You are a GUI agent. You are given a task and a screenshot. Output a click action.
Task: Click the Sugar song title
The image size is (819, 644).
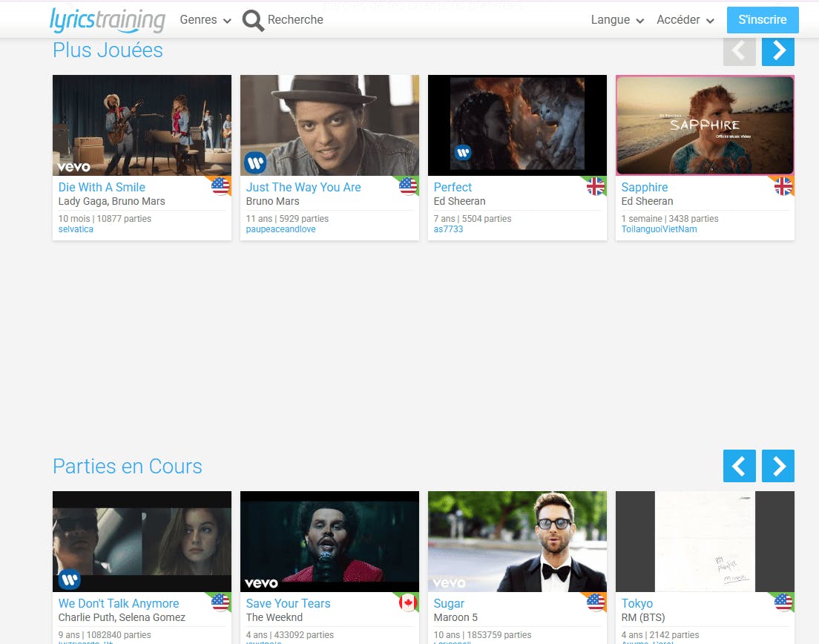pos(449,603)
